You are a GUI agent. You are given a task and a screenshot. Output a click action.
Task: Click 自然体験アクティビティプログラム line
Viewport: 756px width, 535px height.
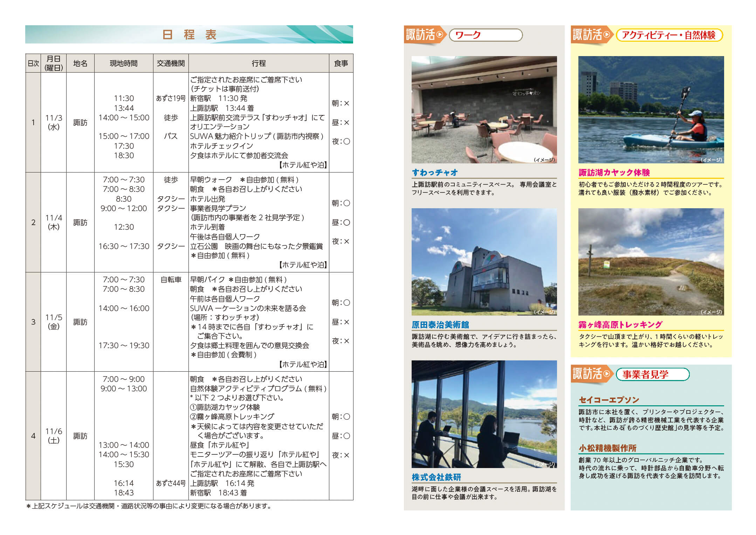coord(258,388)
